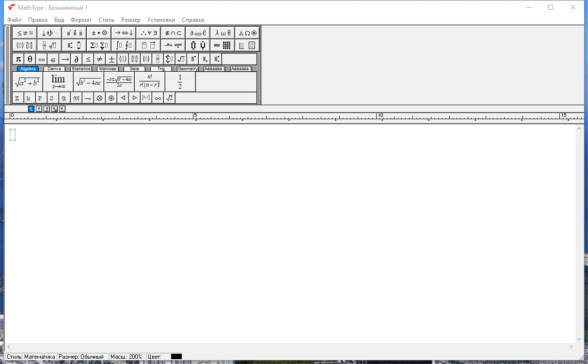The width and height of the screenshot is (588, 364).
Task: Open the Стиль menu
Action: (106, 20)
